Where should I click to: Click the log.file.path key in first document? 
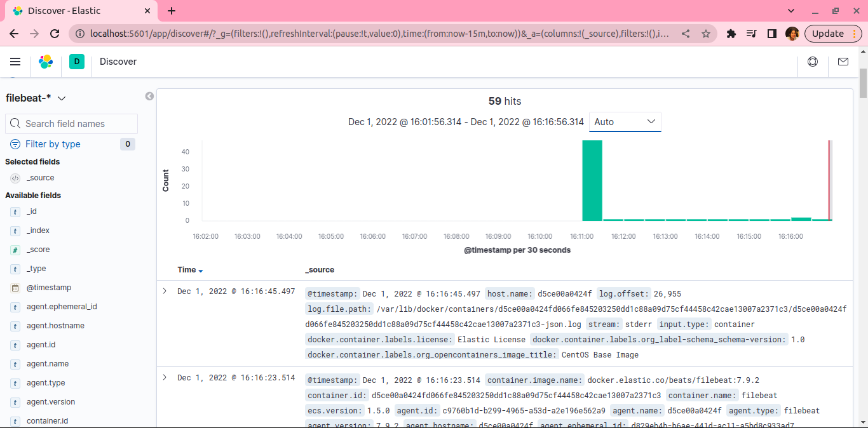339,309
